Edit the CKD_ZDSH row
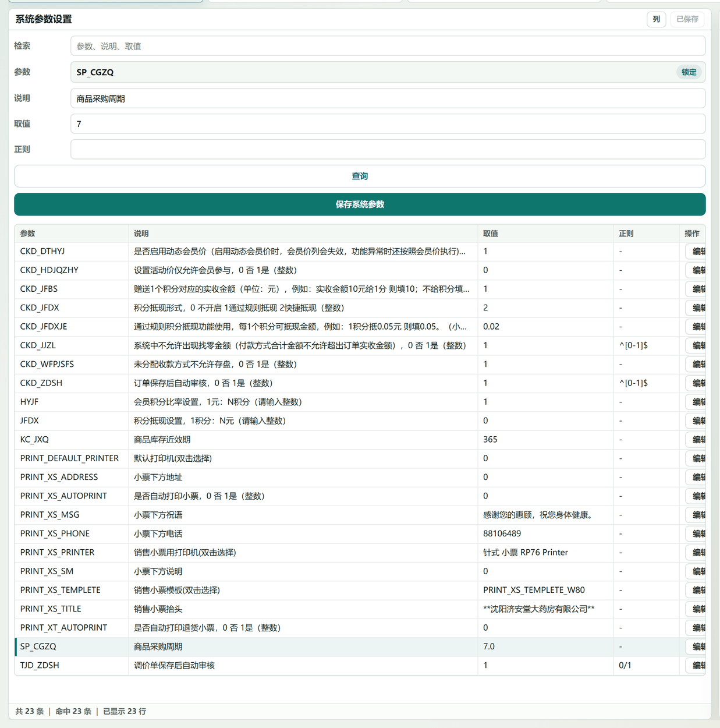720x728 pixels. (x=696, y=383)
